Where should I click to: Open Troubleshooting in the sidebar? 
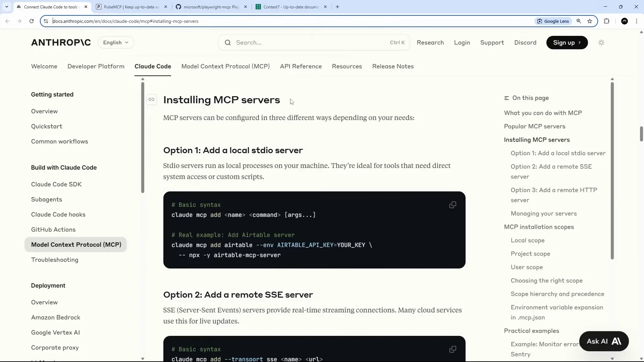pos(55,260)
